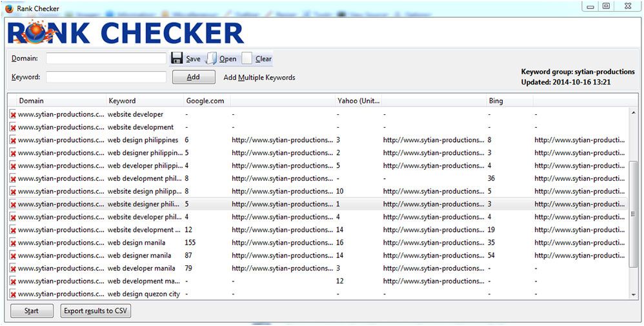The width and height of the screenshot is (644, 326).
Task: Remove the 'website development' row with red X
Action: point(13,127)
